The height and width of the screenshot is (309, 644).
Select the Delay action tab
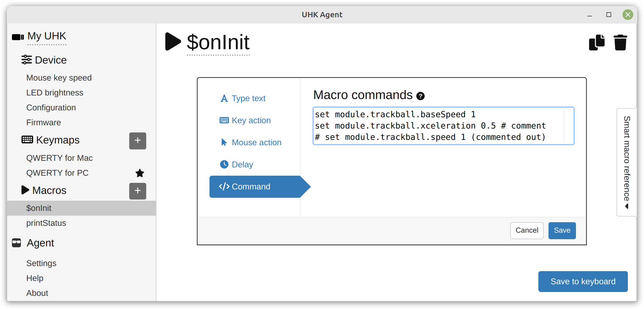point(236,165)
